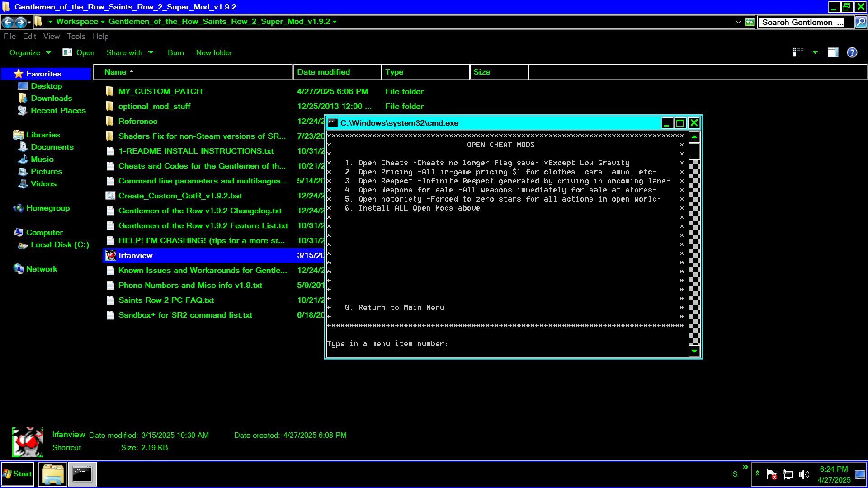The height and width of the screenshot is (488, 868).
Task: Click the New folder button
Action: 214,52
